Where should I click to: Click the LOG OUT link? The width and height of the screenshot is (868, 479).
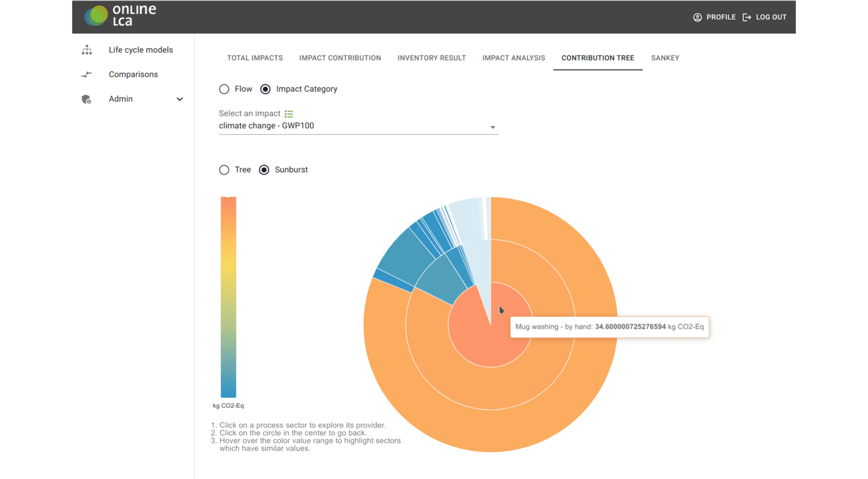click(x=771, y=17)
